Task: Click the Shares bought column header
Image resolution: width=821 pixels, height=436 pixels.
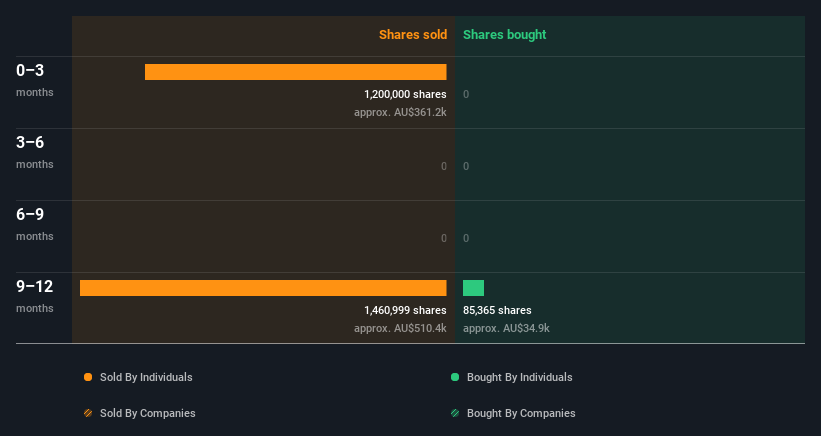Action: (x=504, y=35)
